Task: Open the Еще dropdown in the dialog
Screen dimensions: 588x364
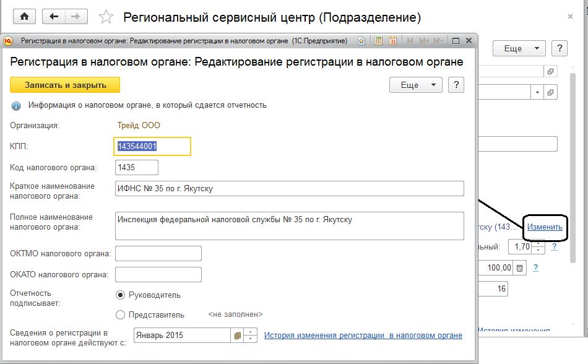Action: point(415,85)
